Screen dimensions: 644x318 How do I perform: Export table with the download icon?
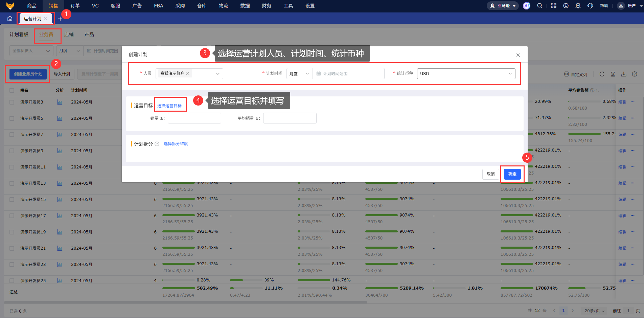[x=623, y=74]
